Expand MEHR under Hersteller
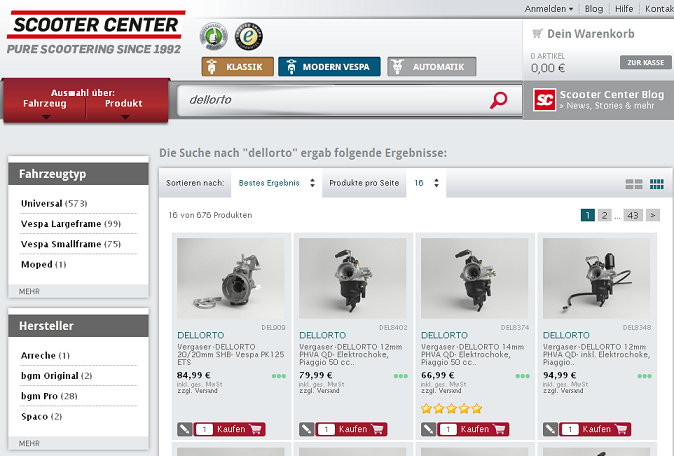Viewport: 674px width, 456px height. point(29,443)
